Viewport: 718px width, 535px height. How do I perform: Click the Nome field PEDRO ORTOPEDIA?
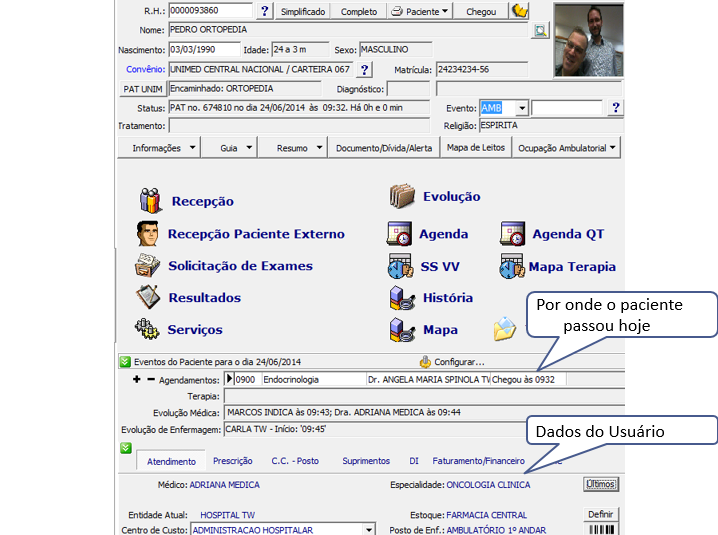[348, 30]
